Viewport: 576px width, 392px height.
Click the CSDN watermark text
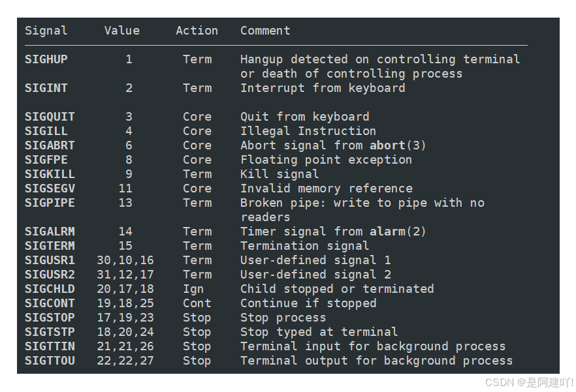529,382
